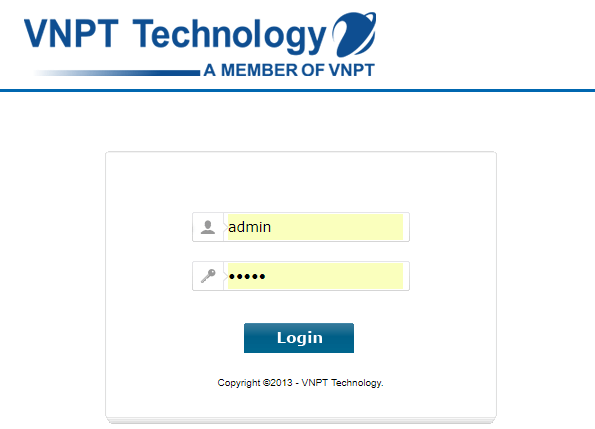
Task: Focus the username field containing admin
Action: click(x=315, y=227)
